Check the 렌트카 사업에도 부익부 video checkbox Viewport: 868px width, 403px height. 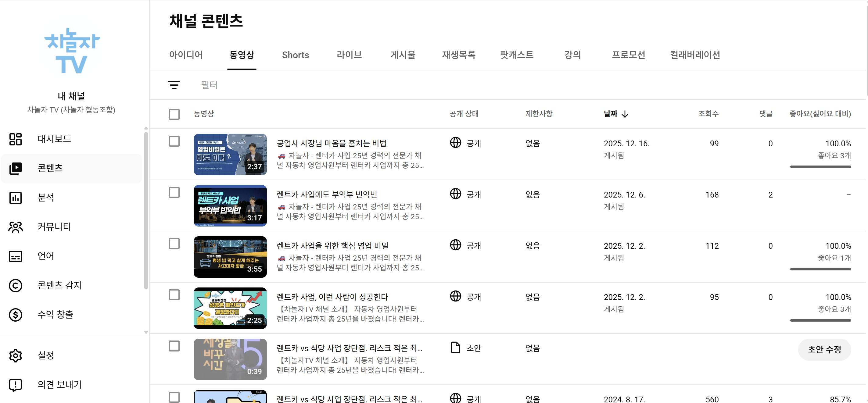tap(174, 193)
